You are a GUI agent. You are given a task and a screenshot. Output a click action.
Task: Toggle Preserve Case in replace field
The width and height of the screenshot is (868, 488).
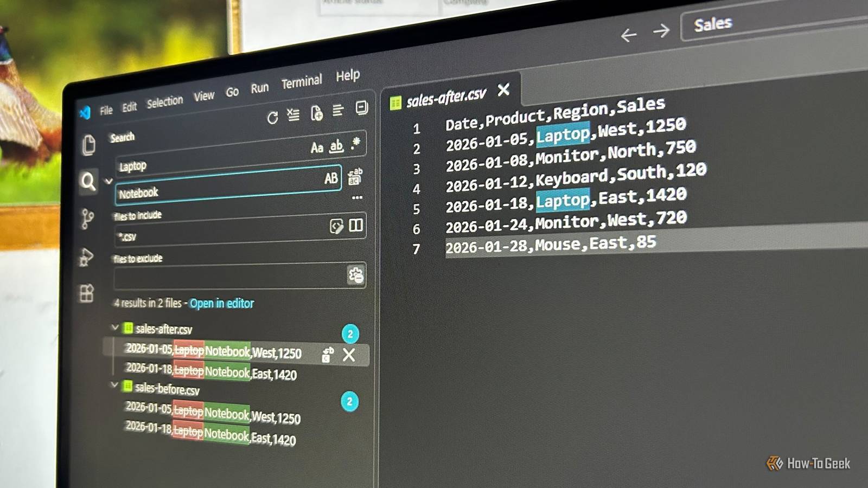(331, 178)
